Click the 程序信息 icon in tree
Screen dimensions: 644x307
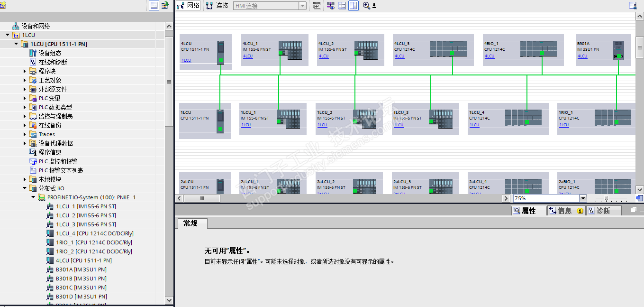click(33, 152)
